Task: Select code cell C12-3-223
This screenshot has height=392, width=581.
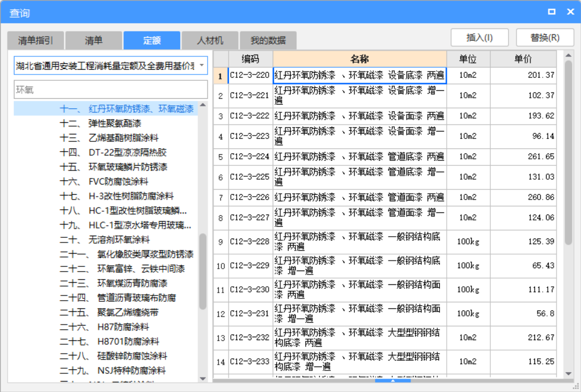Action: [x=251, y=136]
